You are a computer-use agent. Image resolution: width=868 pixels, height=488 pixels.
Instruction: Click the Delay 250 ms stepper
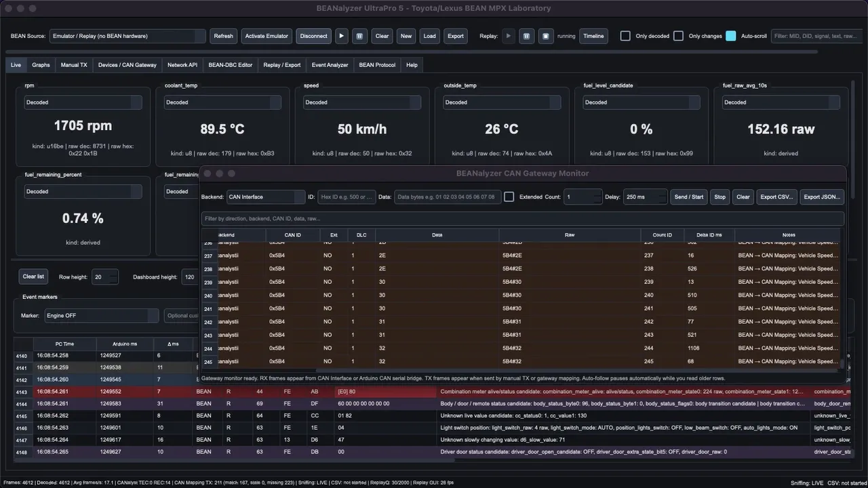[646, 197]
